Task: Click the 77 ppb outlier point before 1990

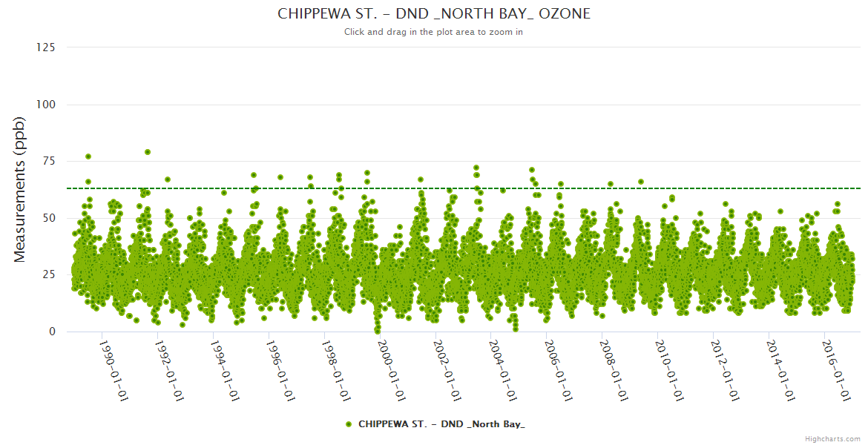Action: (88, 156)
